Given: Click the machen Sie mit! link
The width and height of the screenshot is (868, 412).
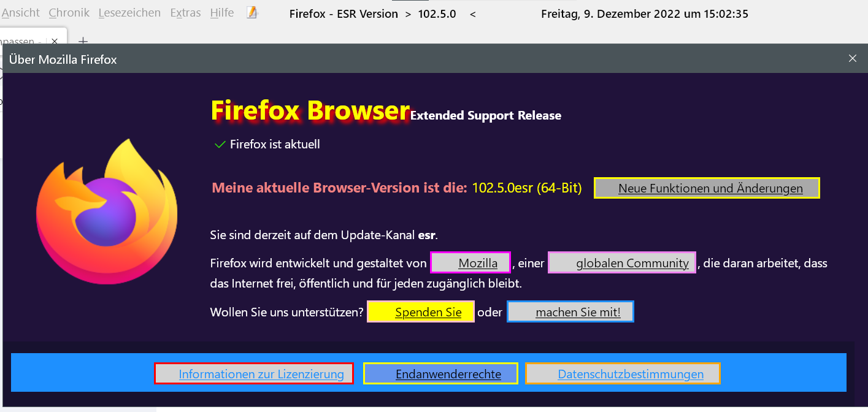Looking at the screenshot, I should point(570,312).
